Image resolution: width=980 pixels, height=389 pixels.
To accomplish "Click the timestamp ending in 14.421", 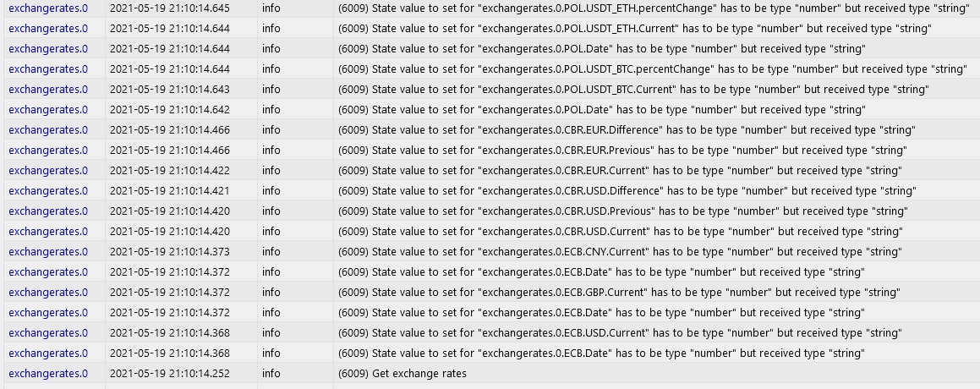I will pyautogui.click(x=169, y=191).
